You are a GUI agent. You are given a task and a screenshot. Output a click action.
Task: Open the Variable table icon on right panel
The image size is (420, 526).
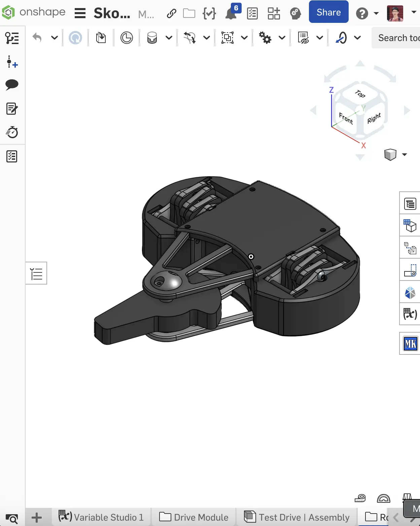pos(410,314)
